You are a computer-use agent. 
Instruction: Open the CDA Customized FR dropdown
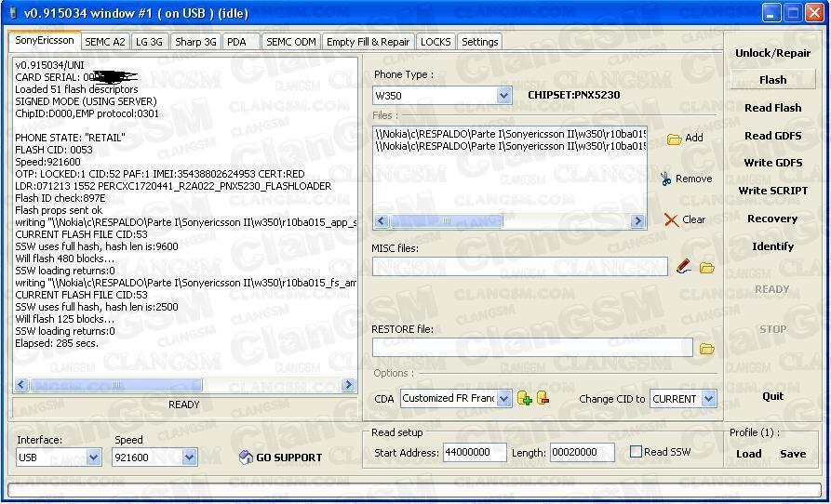coord(504,398)
